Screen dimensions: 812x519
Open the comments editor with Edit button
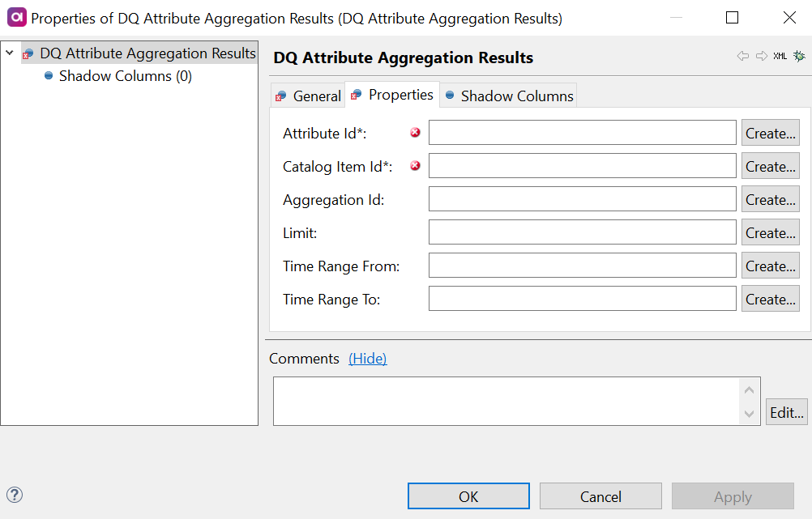pyautogui.click(x=786, y=412)
